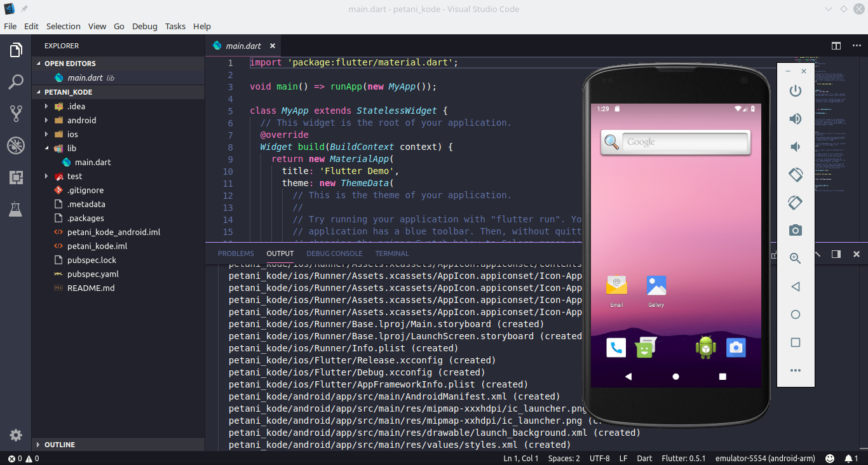Toggle zoom mode on the emulator toolbar
Viewport: 868px width, 465px height.
click(x=795, y=259)
